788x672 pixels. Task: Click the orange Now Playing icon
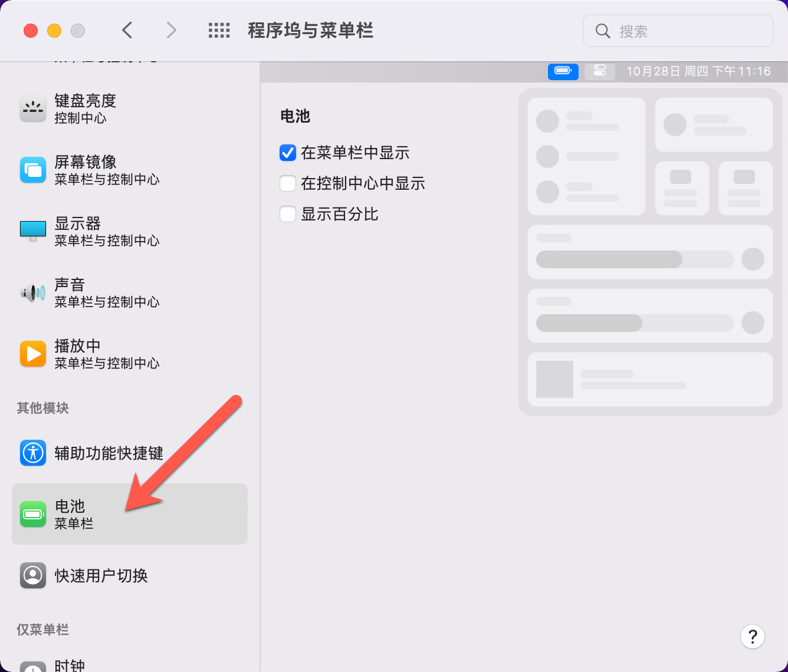click(x=33, y=354)
